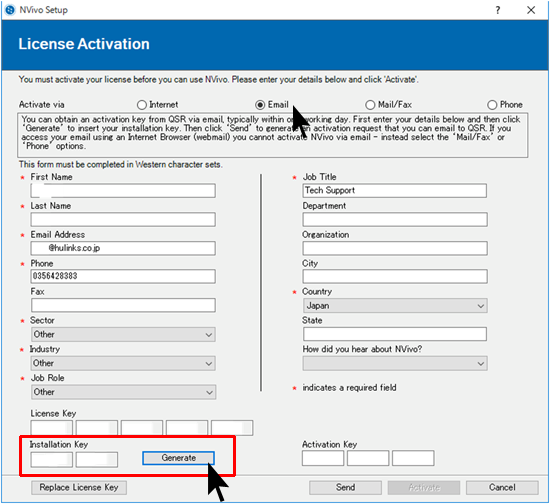The image size is (550, 504).
Task: Open the Industry dropdown
Action: (123, 363)
